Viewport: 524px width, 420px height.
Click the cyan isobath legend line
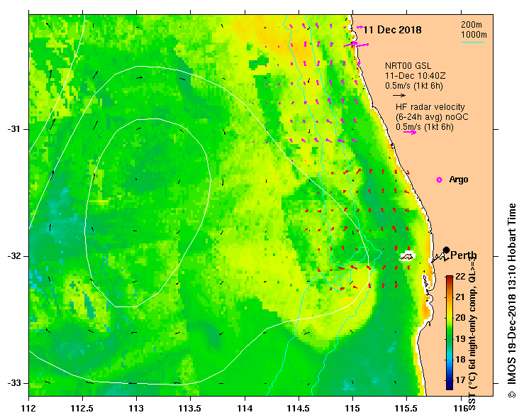[x=472, y=42]
